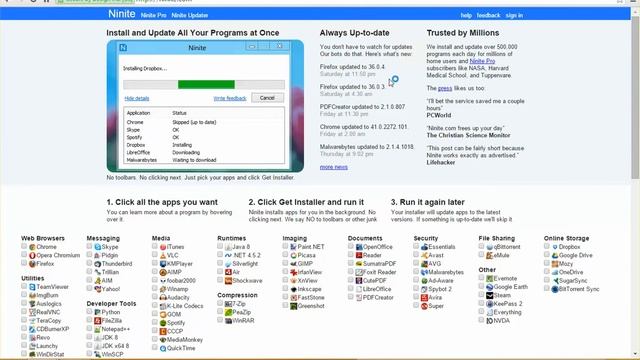The height and width of the screenshot is (360, 640).
Task: Tick the KMPlayer checkbox
Action: [155, 263]
